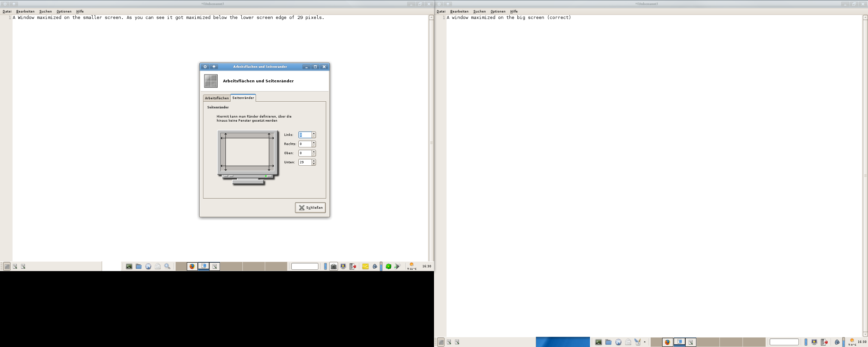
Task: Click the volume slider on the smaller screen's panel
Action: coord(381,266)
